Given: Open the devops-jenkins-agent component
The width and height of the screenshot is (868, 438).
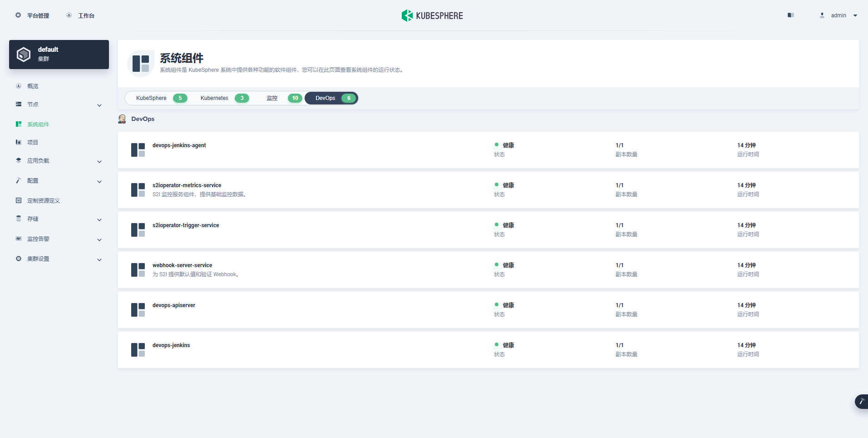Looking at the screenshot, I should point(488,150).
